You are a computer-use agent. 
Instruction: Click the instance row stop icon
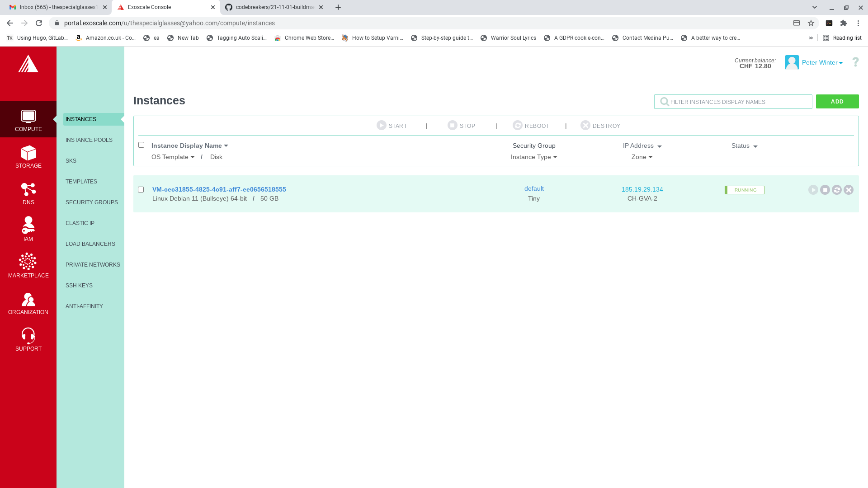click(825, 190)
